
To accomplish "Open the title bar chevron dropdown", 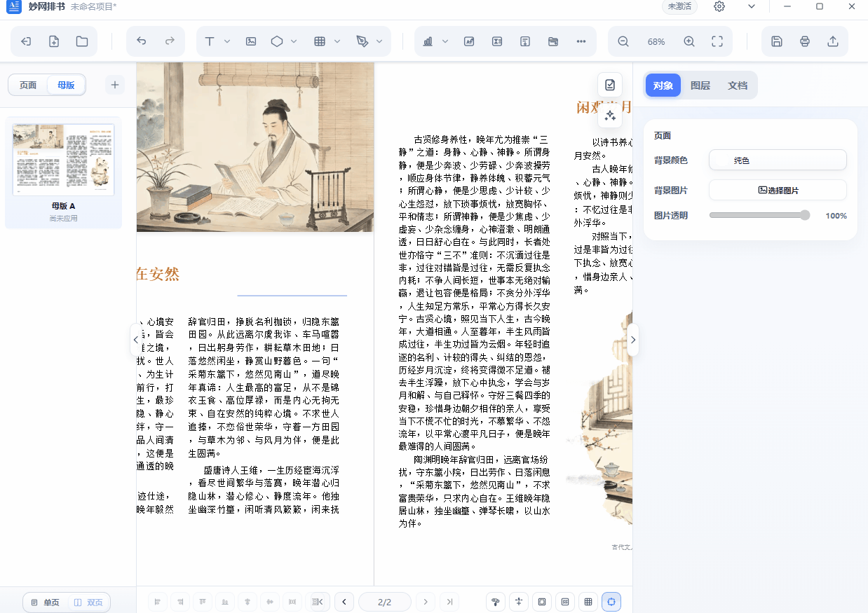I will [x=752, y=6].
